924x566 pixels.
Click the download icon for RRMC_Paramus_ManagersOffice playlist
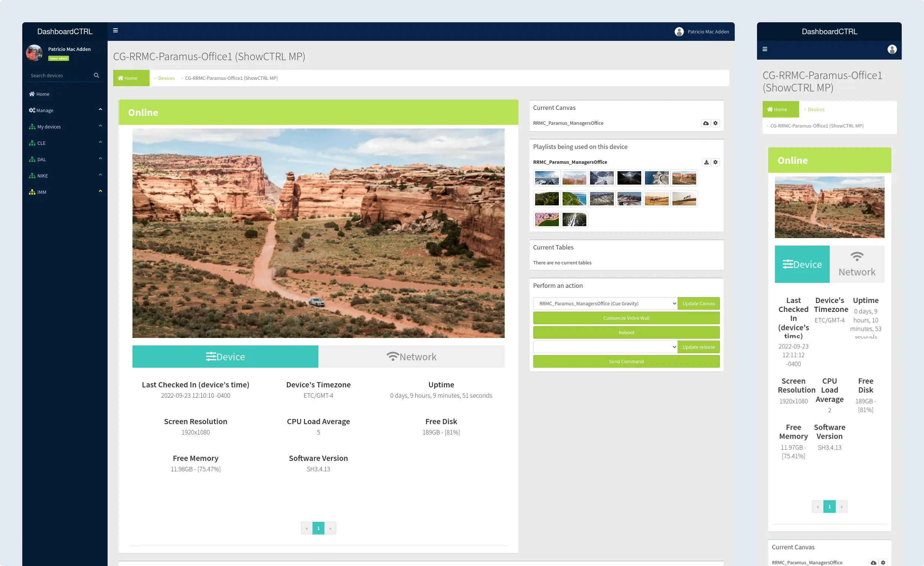(706, 162)
